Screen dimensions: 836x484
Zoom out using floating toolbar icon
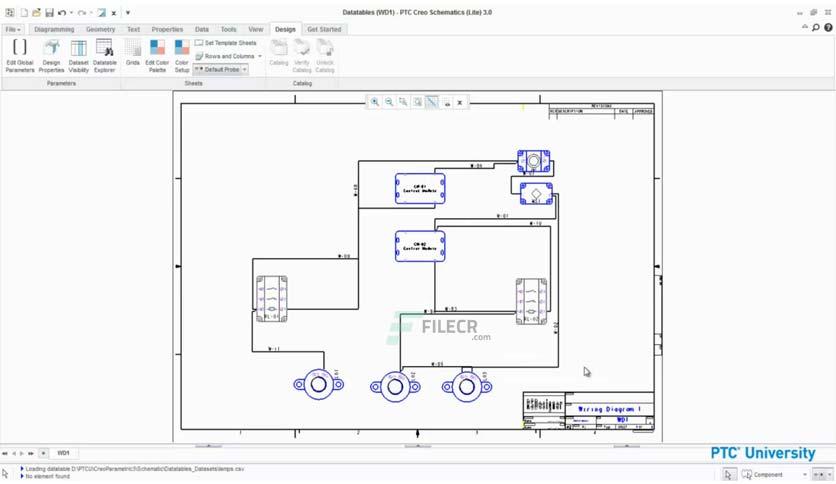pyautogui.click(x=389, y=102)
